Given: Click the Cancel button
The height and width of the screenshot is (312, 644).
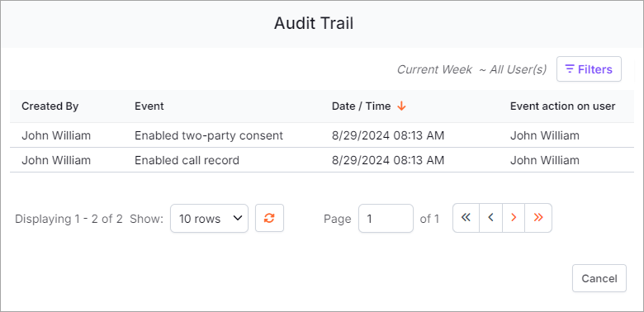Looking at the screenshot, I should 599,278.
